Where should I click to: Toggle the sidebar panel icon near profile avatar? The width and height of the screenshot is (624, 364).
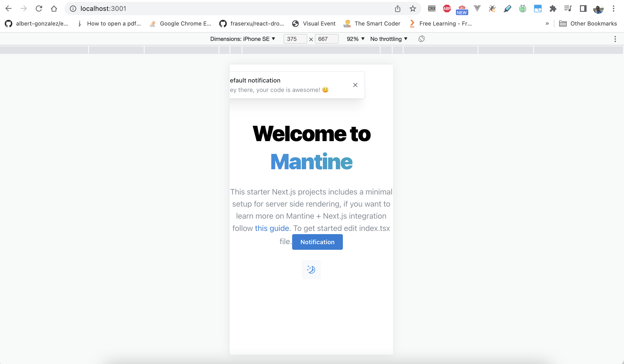[583, 8]
